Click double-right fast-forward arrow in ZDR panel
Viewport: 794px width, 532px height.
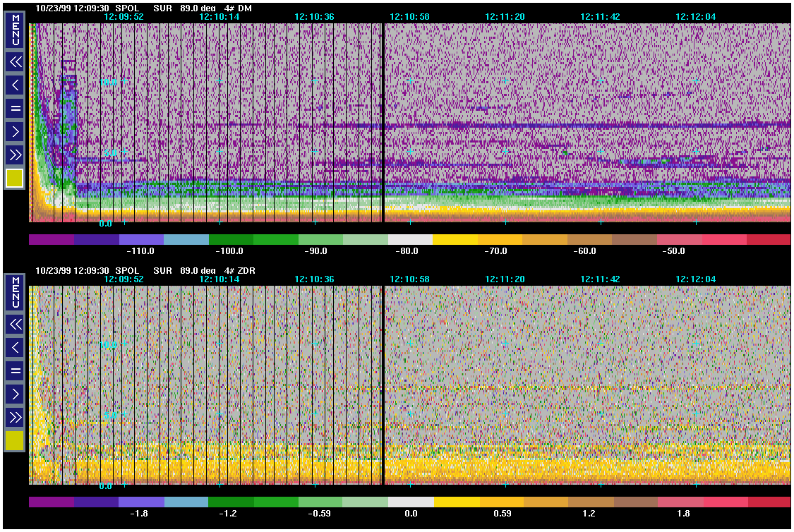(16, 417)
